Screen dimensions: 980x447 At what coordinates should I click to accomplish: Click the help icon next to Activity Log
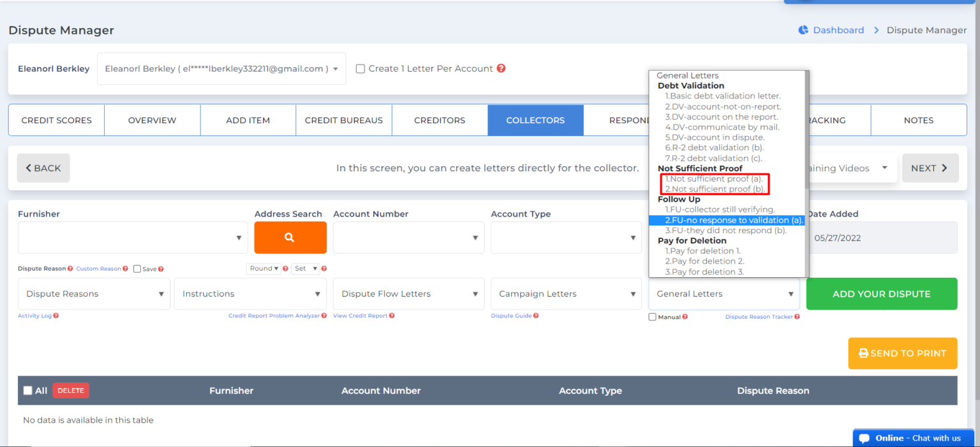click(x=55, y=316)
